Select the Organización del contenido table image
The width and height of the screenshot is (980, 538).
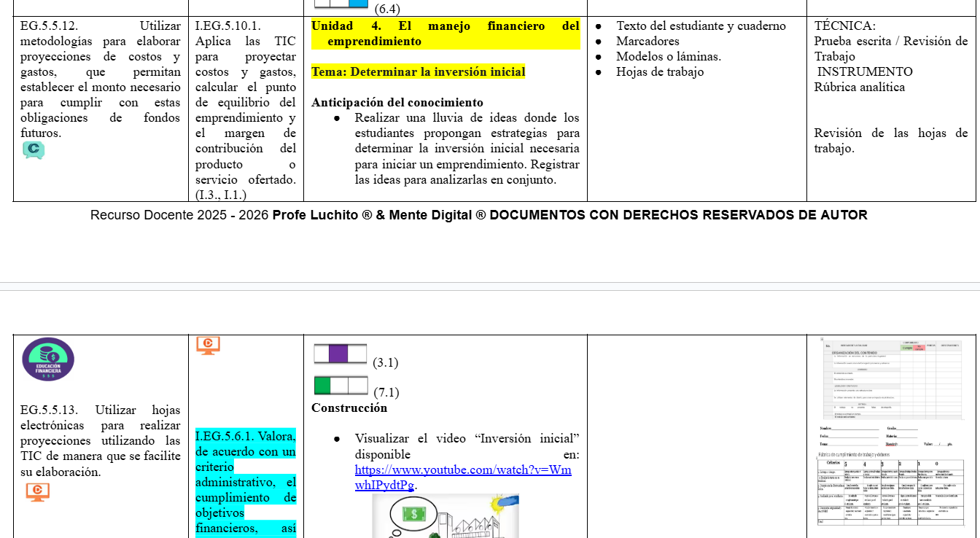point(891,379)
